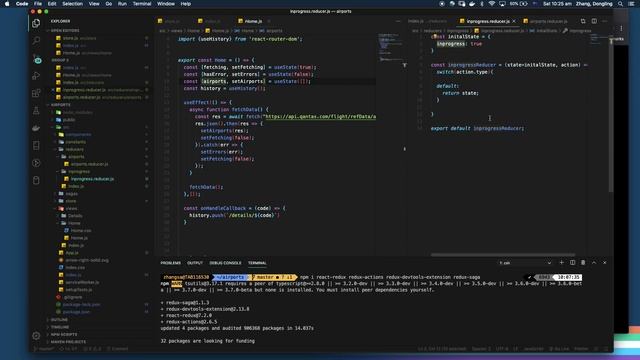The image size is (640, 360).
Task: Select inprogress.reducer.js in the file tree
Action: tap(92, 179)
